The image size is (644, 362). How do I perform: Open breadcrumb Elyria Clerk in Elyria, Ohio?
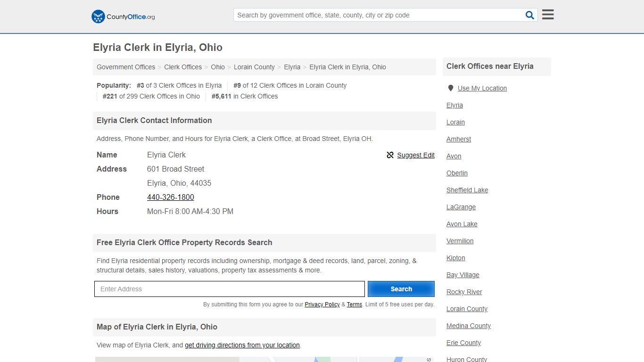[x=347, y=67]
